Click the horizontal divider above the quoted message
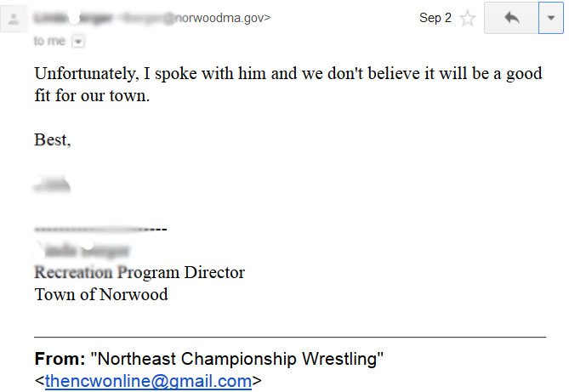 point(289,338)
